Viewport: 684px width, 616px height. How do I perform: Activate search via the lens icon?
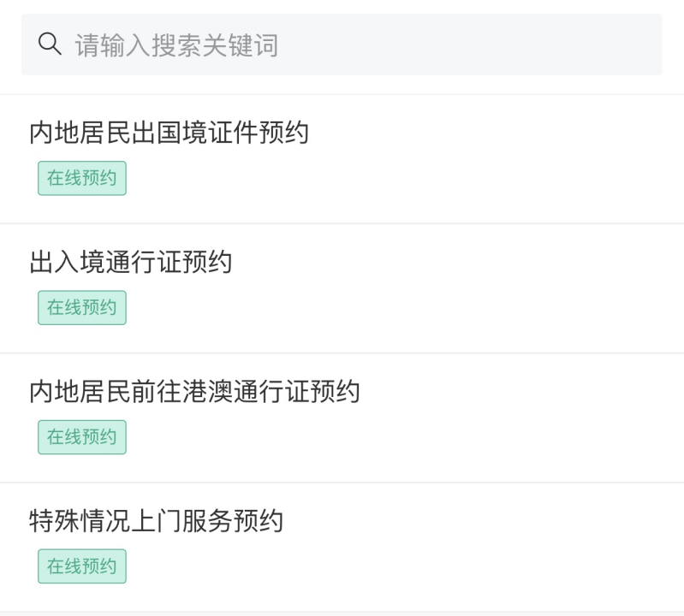coord(50,44)
